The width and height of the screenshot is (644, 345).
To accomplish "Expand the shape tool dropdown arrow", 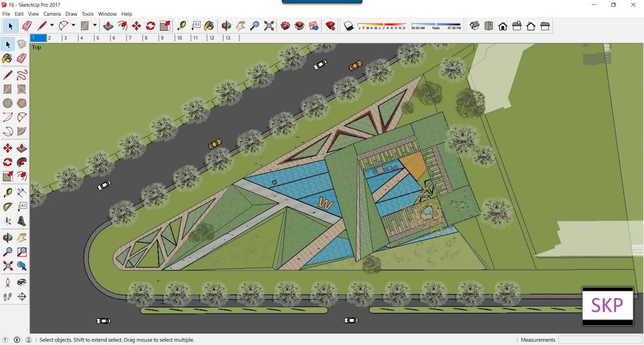I will 95,26.
